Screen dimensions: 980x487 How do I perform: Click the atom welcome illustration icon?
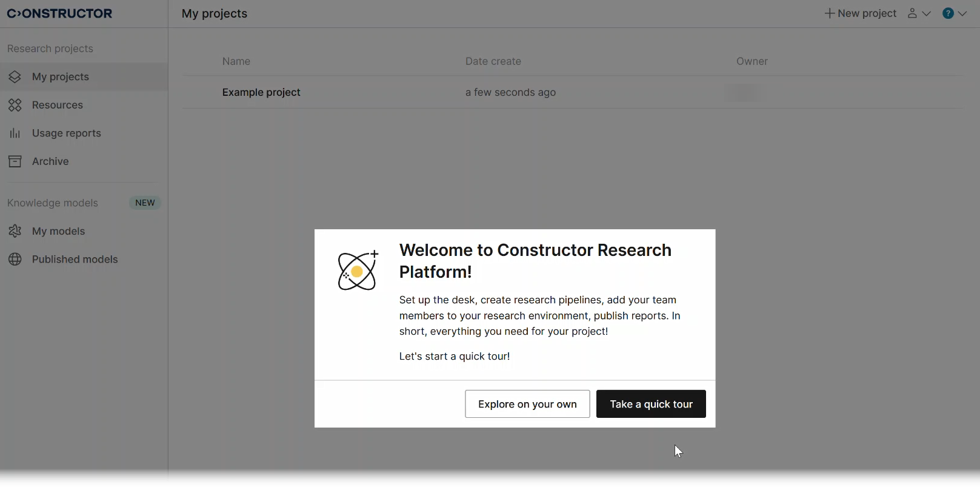coord(358,270)
